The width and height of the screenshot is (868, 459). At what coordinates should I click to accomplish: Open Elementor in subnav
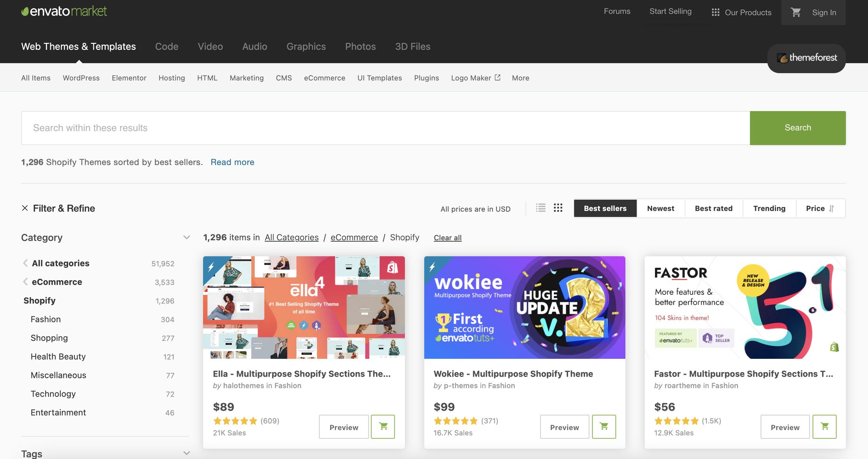pos(129,78)
